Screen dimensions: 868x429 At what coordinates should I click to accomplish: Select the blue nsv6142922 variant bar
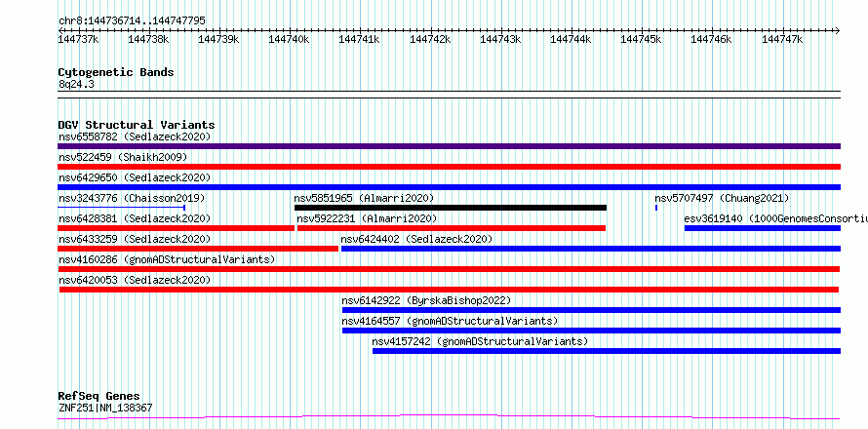click(591, 310)
